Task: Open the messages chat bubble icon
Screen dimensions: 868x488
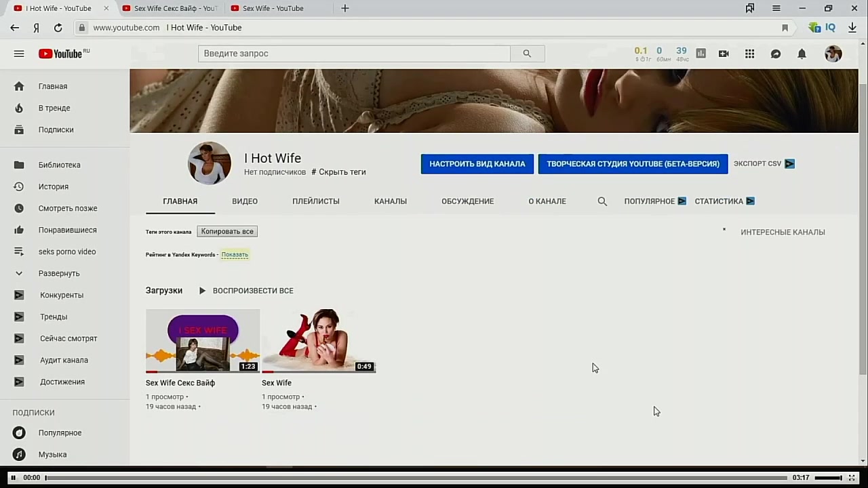Action: tap(776, 54)
